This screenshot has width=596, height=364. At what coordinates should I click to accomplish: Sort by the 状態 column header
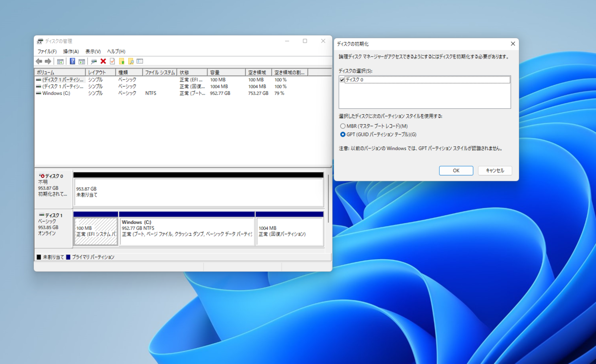(x=193, y=73)
